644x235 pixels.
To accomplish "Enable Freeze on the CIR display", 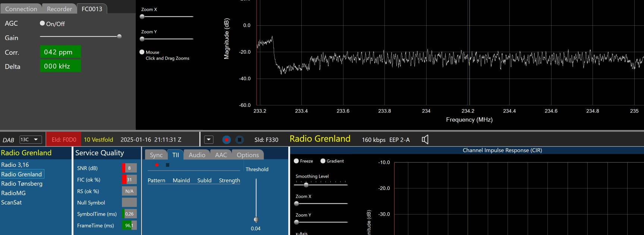I will coord(296,161).
